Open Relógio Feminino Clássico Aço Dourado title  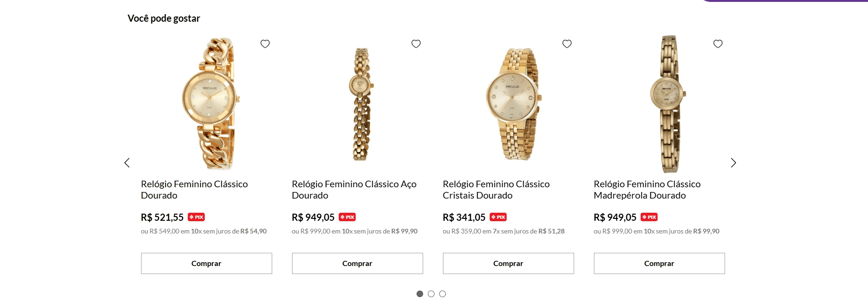click(x=354, y=190)
